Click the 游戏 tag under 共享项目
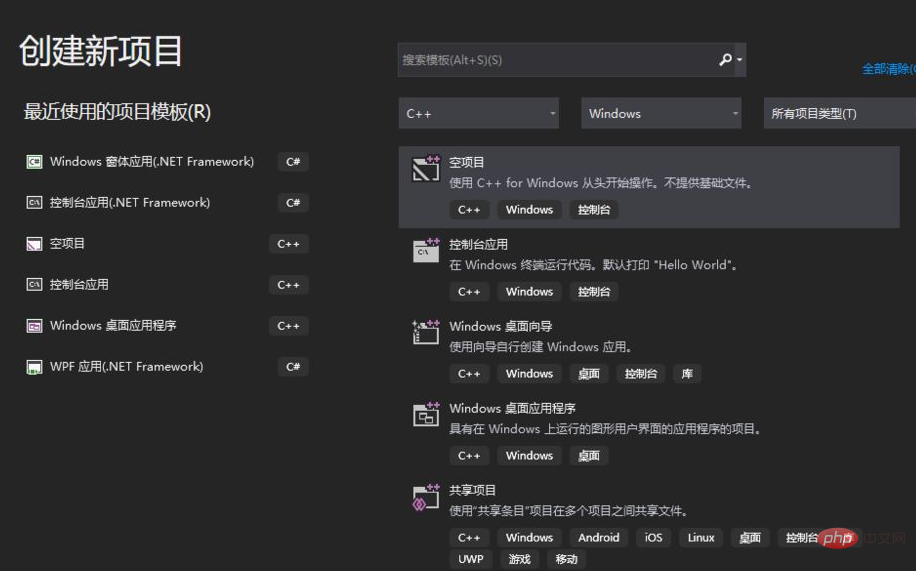Viewport: 916px width, 571px height. (x=519, y=559)
